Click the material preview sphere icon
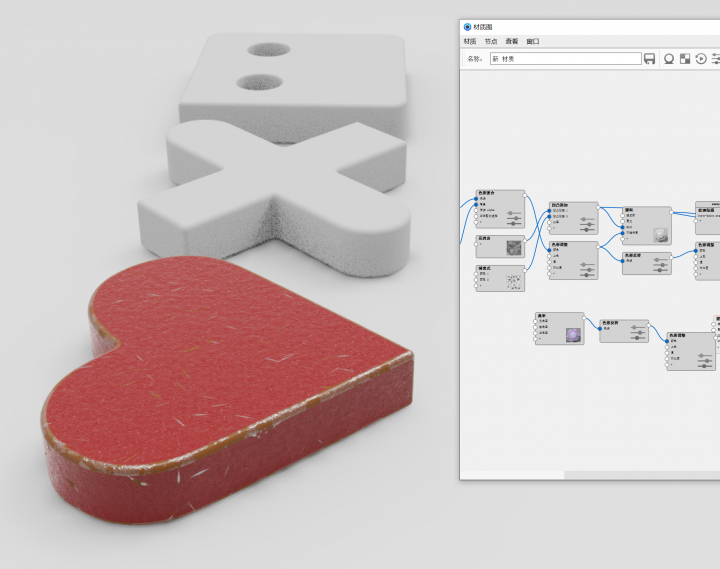The height and width of the screenshot is (569, 720). pyautogui.click(x=669, y=59)
